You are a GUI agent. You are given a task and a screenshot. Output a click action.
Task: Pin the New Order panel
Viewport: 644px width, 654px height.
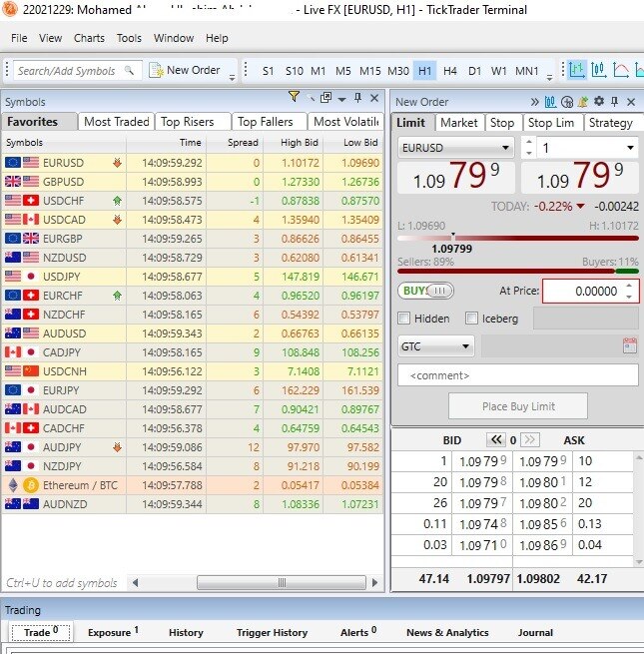click(x=614, y=102)
